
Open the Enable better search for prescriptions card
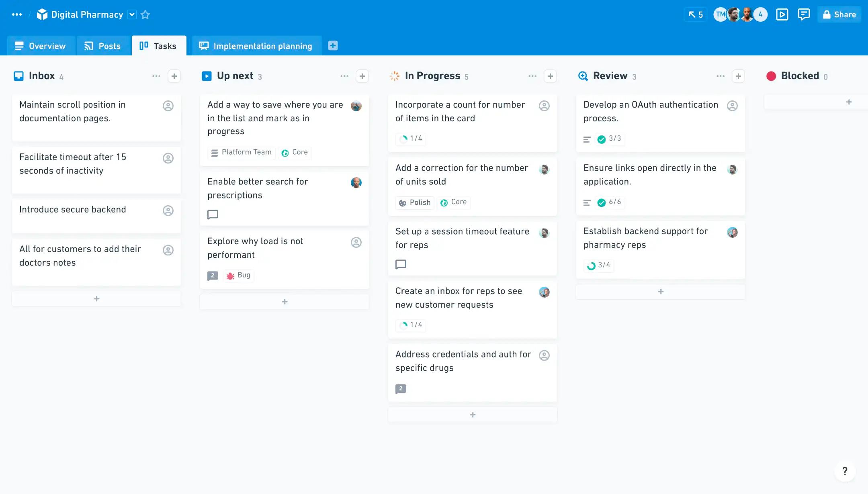click(257, 189)
